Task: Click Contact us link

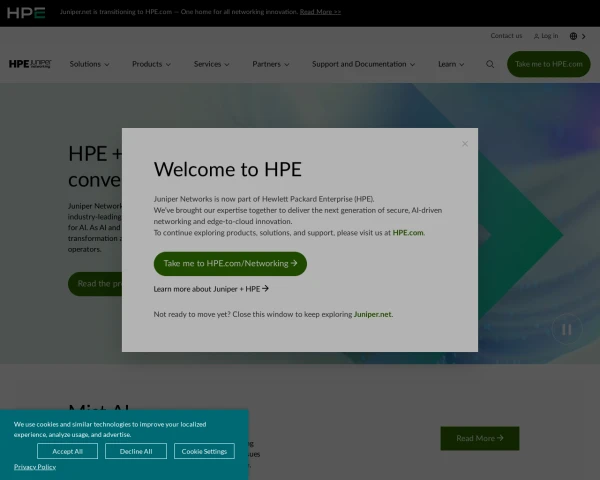Action: click(x=506, y=36)
